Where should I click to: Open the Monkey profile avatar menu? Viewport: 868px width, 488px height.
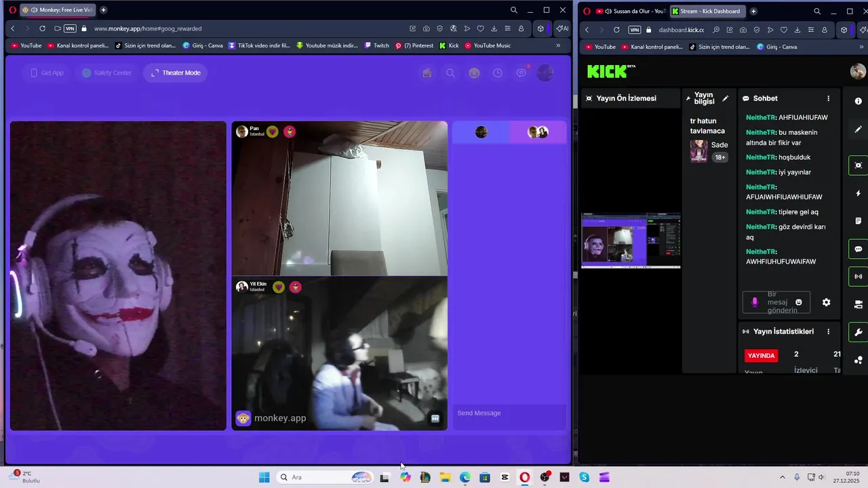pos(545,73)
